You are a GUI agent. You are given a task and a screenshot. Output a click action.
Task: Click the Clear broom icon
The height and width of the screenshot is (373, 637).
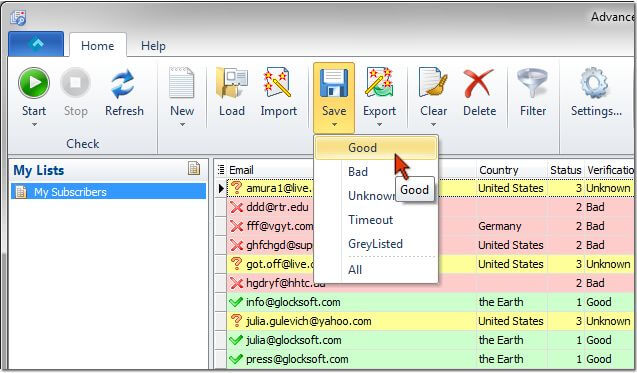coord(433,82)
